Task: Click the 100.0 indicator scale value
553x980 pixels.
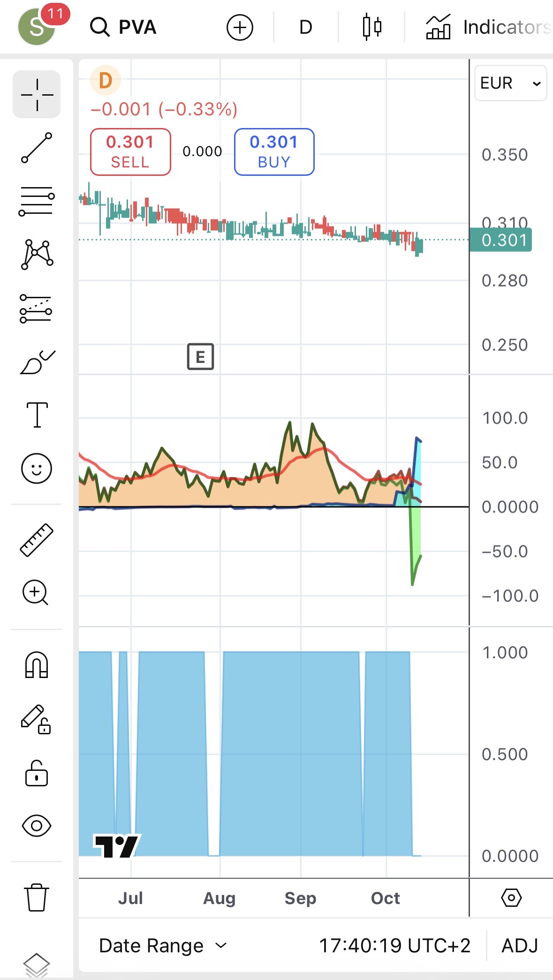Action: click(x=505, y=418)
